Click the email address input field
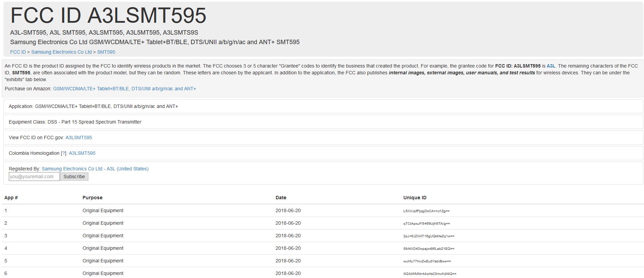Image resolution: width=644 pixels, height=278 pixels. tap(34, 177)
